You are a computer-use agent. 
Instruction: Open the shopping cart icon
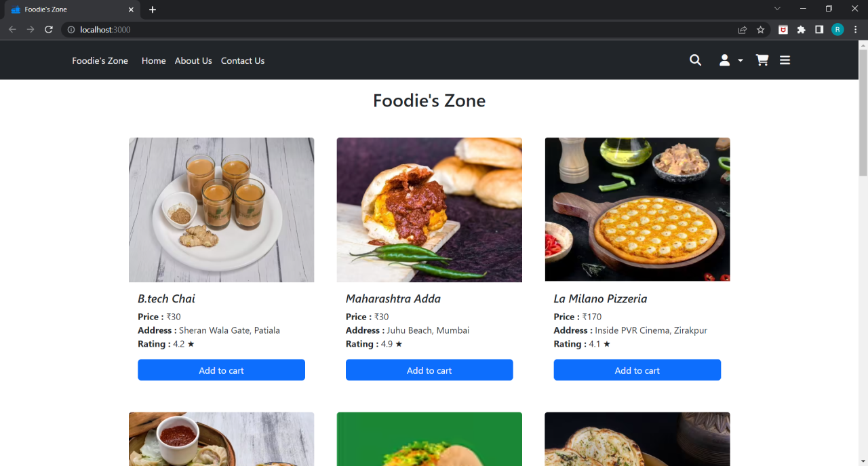click(x=762, y=60)
